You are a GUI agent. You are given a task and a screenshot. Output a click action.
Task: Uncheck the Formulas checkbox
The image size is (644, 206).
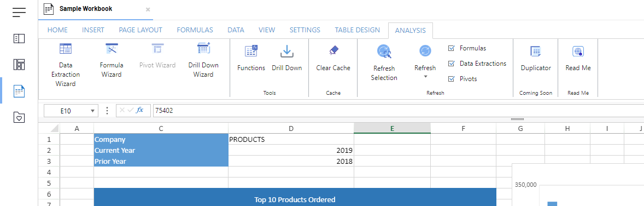pos(452,49)
